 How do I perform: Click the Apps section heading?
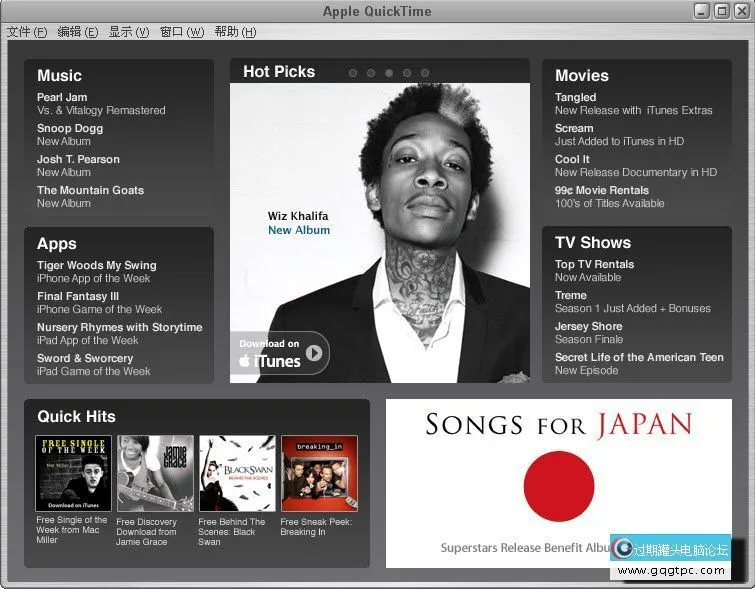pyautogui.click(x=57, y=244)
